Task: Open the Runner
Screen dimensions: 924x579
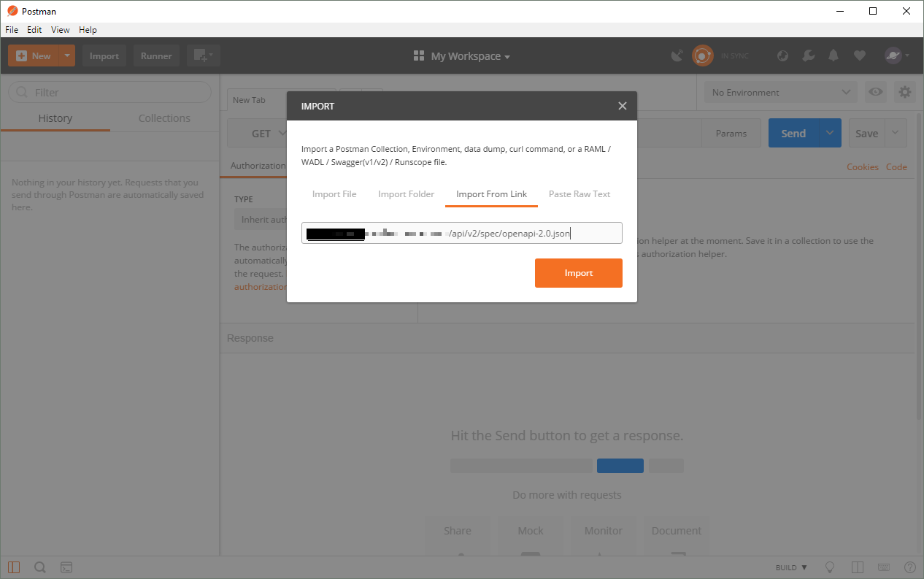Action: click(156, 56)
